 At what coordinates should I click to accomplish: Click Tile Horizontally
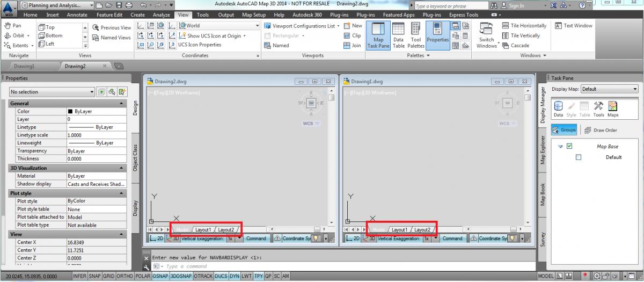pyautogui.click(x=524, y=25)
